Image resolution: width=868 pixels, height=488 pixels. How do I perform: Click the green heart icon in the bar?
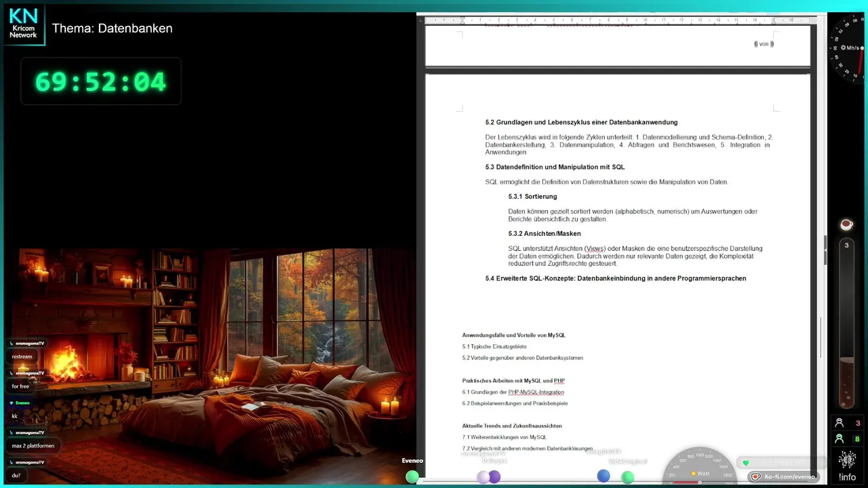tap(746, 464)
